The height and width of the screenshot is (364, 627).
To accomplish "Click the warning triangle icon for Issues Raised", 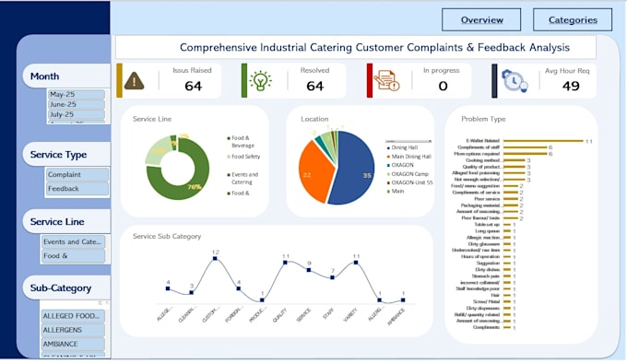I will (134, 81).
